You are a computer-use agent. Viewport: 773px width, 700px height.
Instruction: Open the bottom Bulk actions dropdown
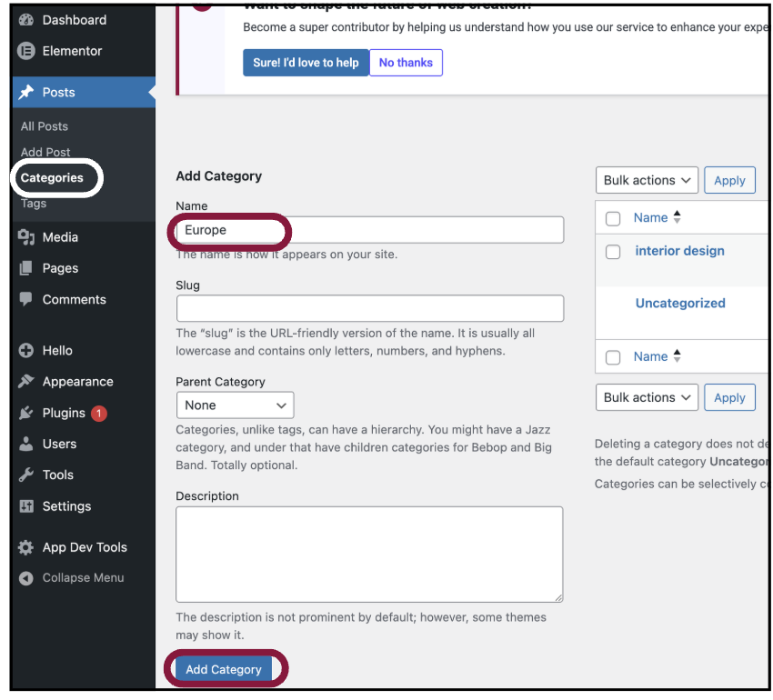coord(647,397)
